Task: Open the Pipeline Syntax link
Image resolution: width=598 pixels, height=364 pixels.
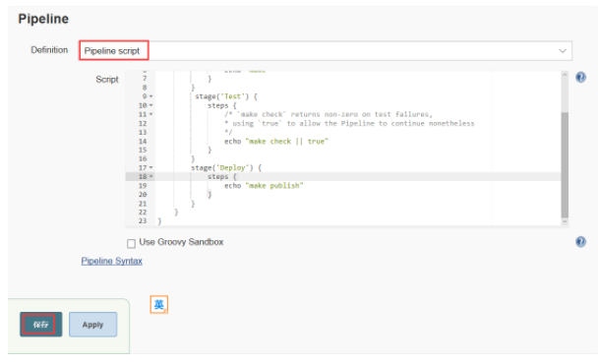Action: coord(112,261)
